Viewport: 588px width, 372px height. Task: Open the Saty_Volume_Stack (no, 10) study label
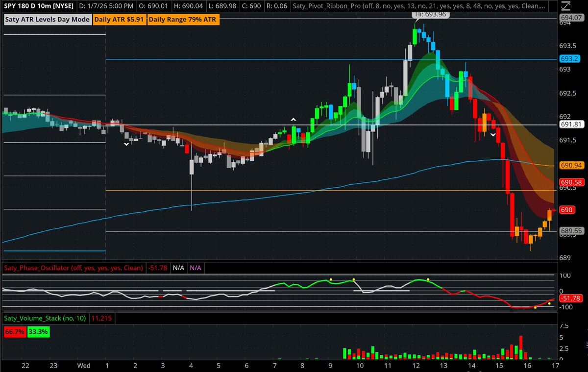coord(45,318)
